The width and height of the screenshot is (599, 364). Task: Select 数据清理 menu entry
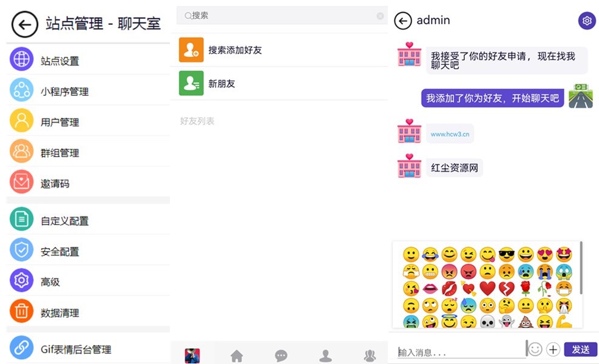pyautogui.click(x=88, y=311)
